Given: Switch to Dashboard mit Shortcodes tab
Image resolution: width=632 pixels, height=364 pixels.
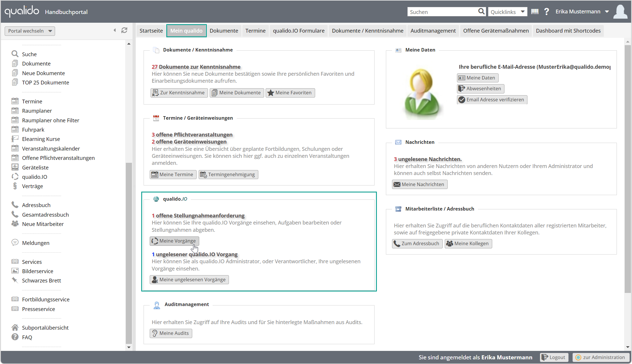Looking at the screenshot, I should (568, 31).
